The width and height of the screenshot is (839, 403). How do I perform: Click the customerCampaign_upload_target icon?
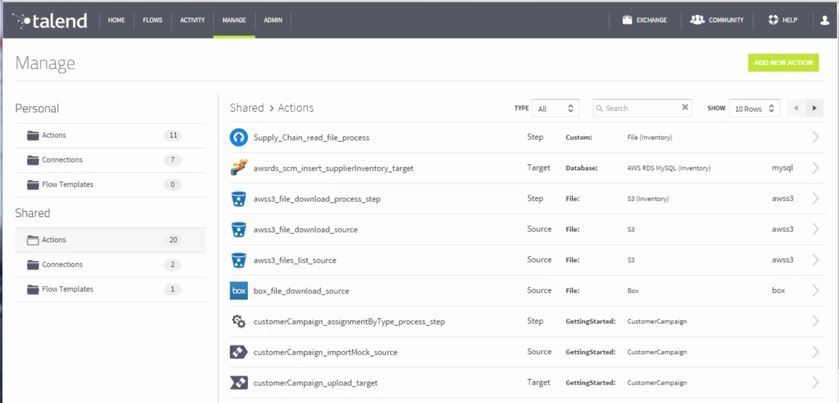tap(238, 383)
